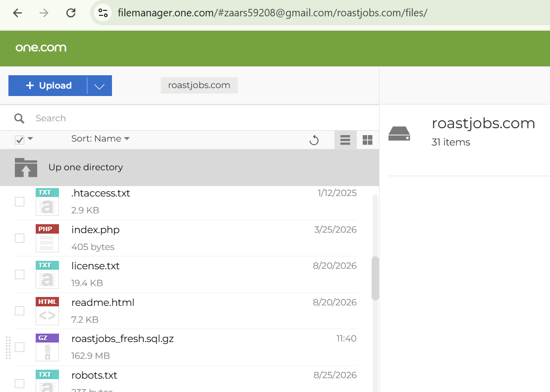Click the search magnifier icon

click(19, 118)
